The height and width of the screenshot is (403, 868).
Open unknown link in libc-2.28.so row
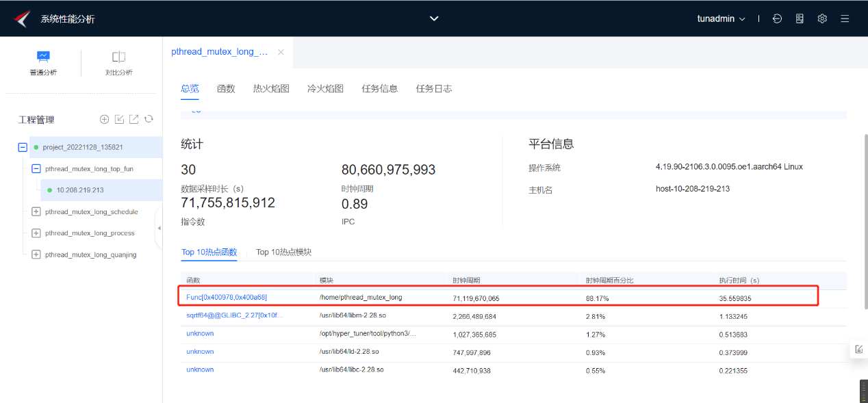click(x=200, y=369)
